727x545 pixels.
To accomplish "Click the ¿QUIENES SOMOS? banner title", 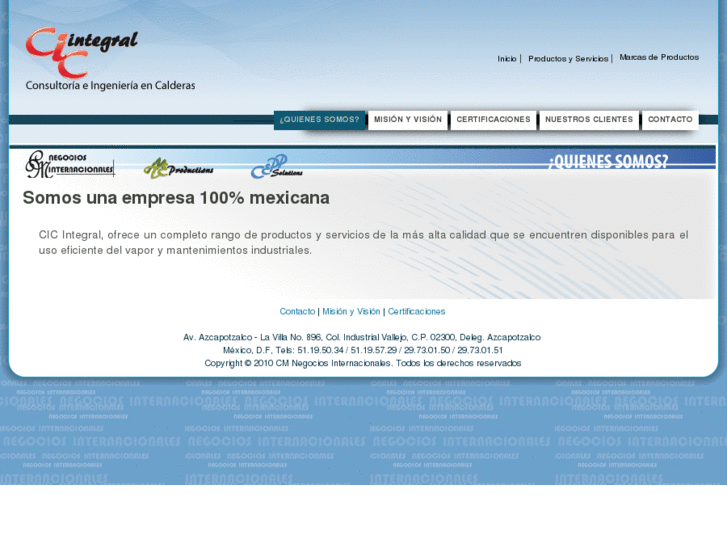I will click(608, 161).
